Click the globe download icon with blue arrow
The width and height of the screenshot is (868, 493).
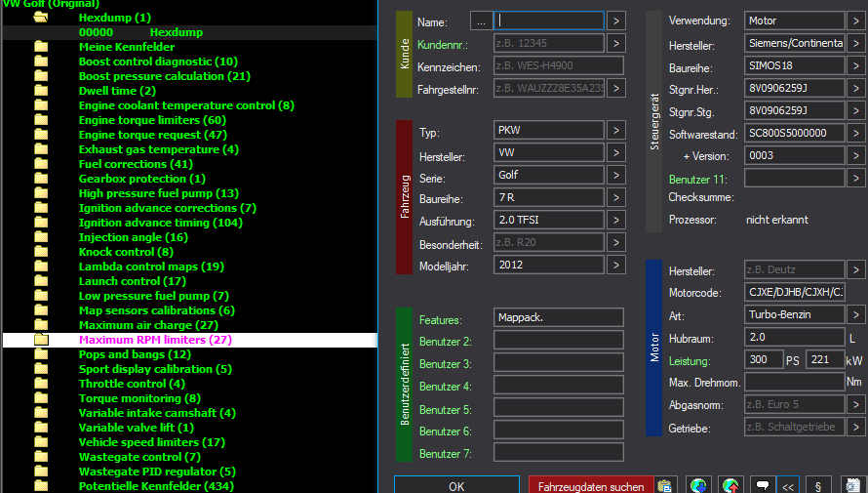(698, 486)
